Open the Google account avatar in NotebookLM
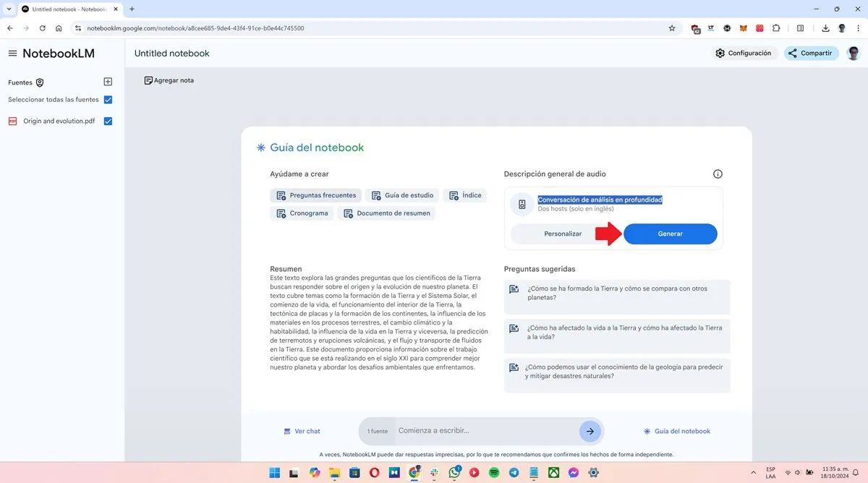 [x=854, y=54]
